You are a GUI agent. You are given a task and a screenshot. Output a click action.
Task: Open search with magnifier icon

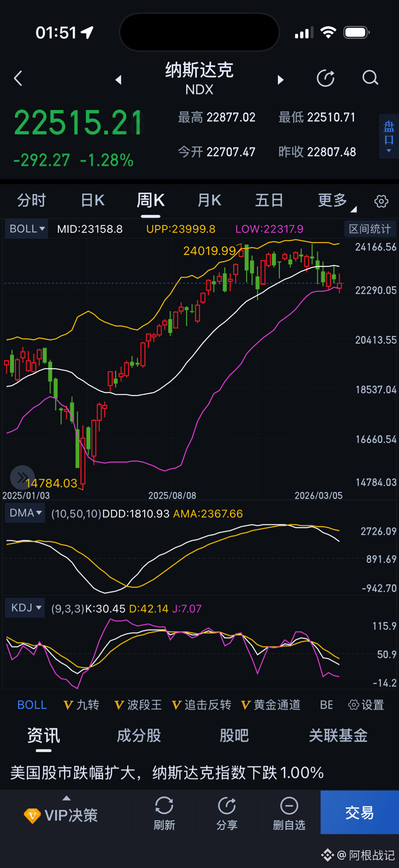tap(370, 78)
